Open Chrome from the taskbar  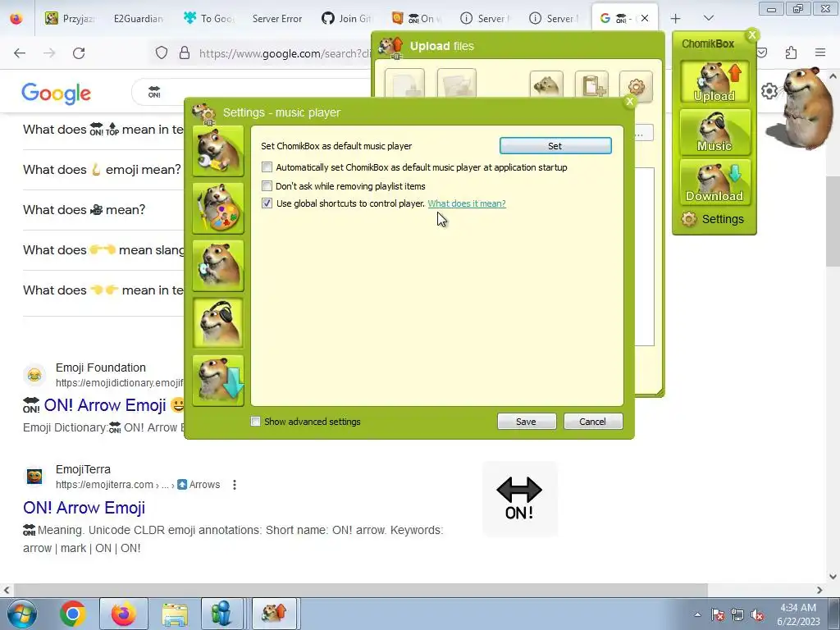coord(73,614)
